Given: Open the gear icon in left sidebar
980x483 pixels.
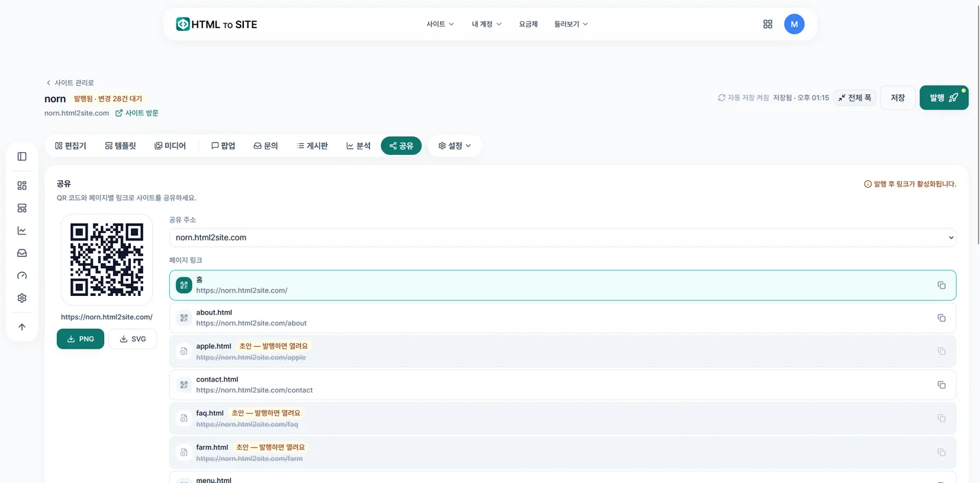Looking at the screenshot, I should 22,298.
